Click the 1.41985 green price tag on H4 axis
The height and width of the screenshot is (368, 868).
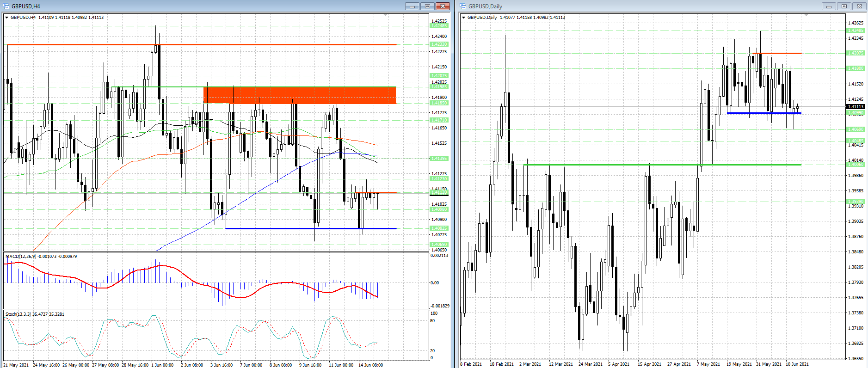[x=439, y=87]
